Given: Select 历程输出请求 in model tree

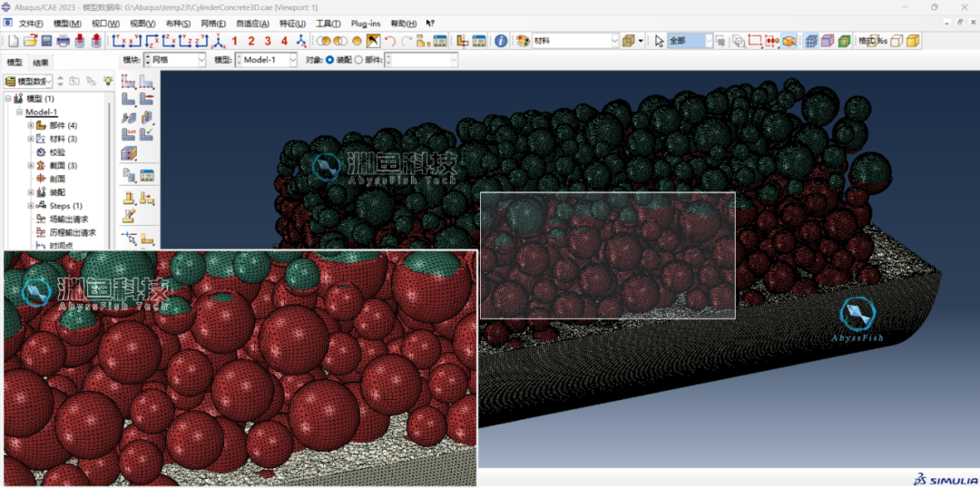Looking at the screenshot, I should (x=73, y=232).
